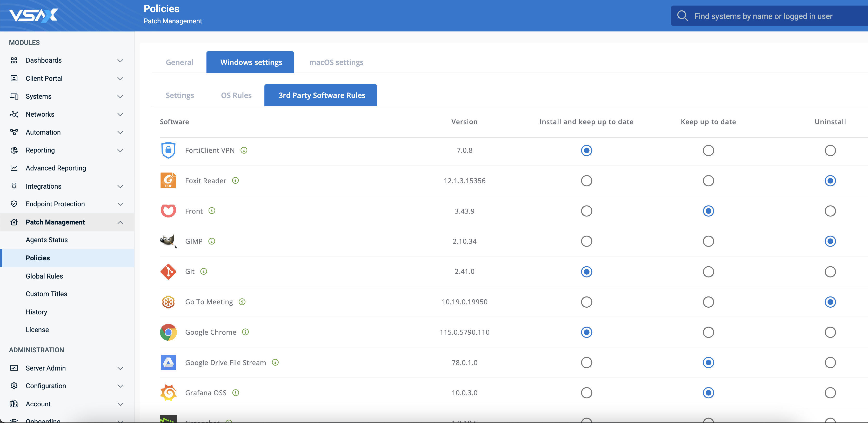Click the VSA X logo
This screenshot has width=868, height=423.
[x=34, y=16]
